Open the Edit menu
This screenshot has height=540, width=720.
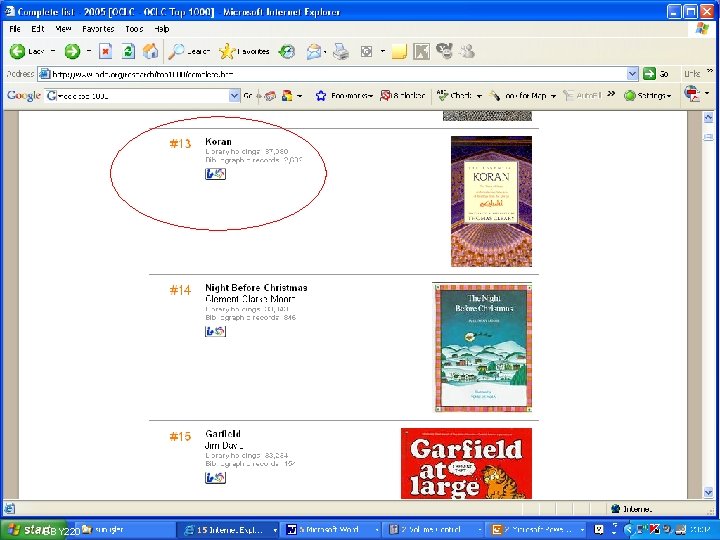[38, 29]
